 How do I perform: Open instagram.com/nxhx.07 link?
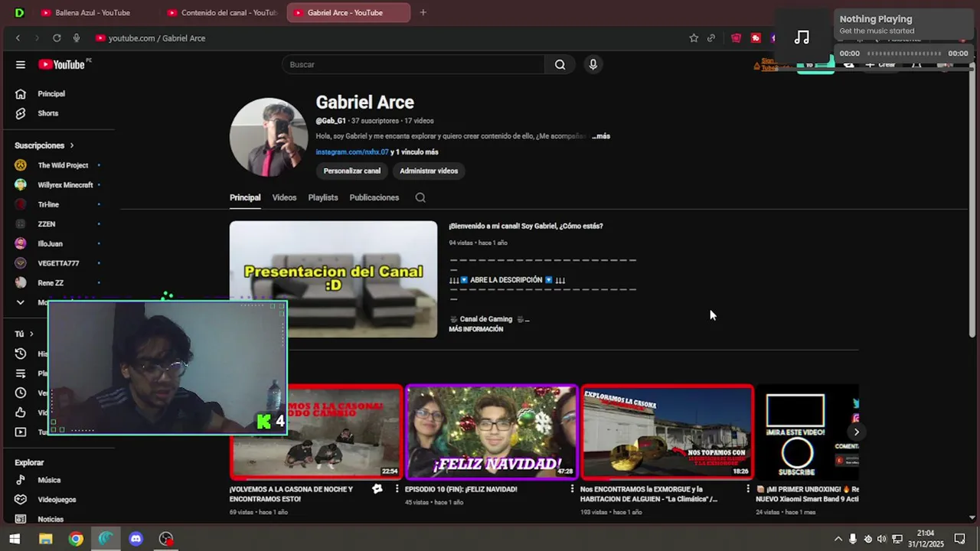click(352, 152)
